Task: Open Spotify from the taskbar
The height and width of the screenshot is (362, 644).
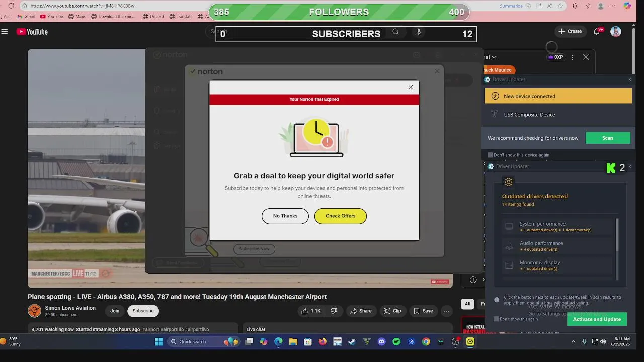Action: (396, 342)
